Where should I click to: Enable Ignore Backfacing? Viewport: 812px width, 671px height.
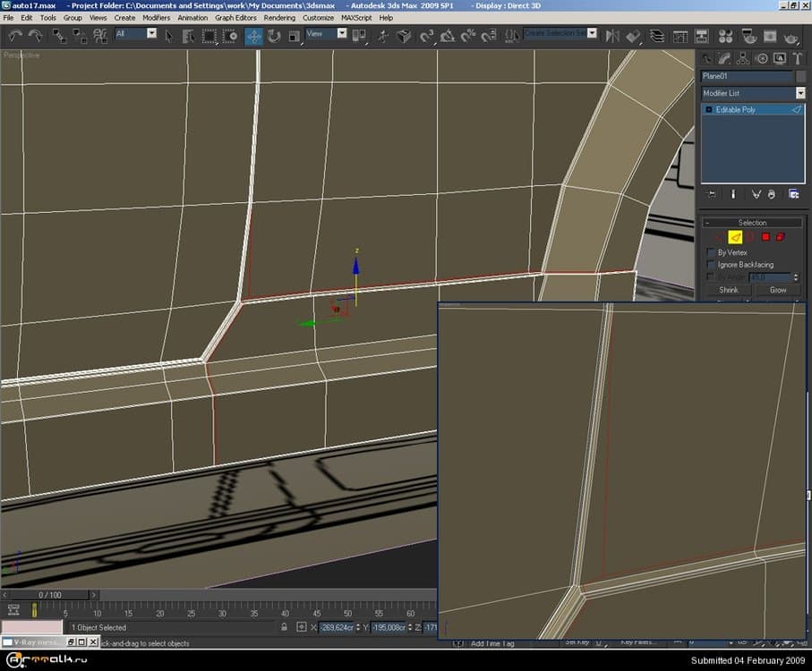click(x=710, y=264)
